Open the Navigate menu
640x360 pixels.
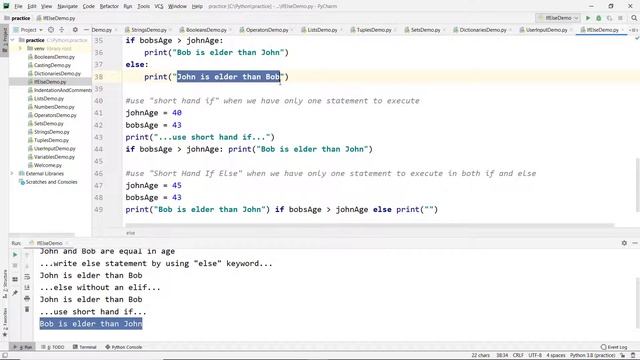tap(67, 6)
